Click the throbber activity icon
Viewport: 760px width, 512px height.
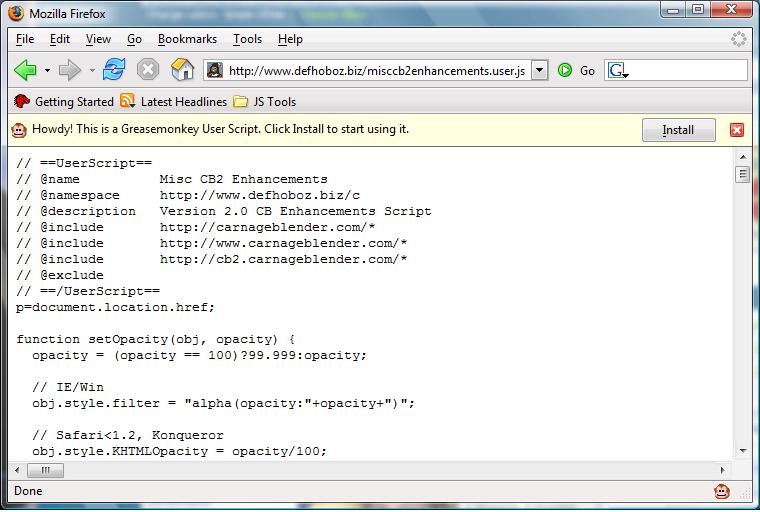[x=739, y=39]
